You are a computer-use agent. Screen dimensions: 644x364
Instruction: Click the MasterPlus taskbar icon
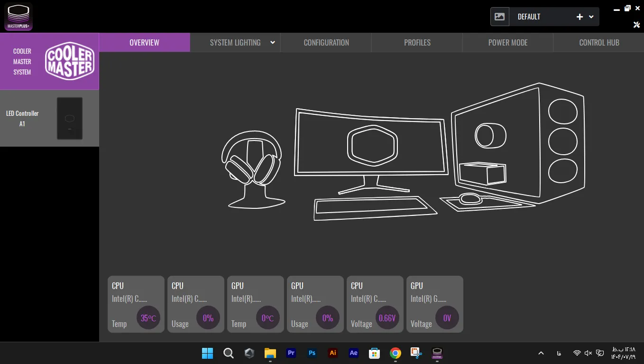[437, 353]
